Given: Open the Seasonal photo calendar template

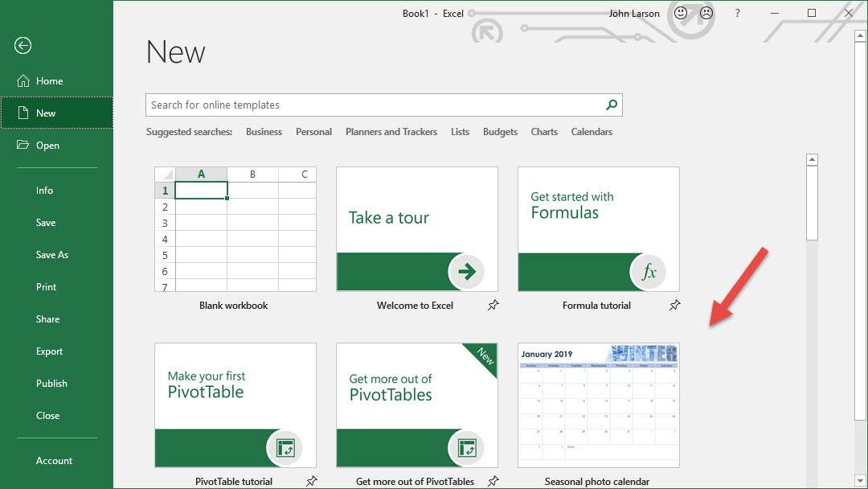Looking at the screenshot, I should click(x=598, y=405).
